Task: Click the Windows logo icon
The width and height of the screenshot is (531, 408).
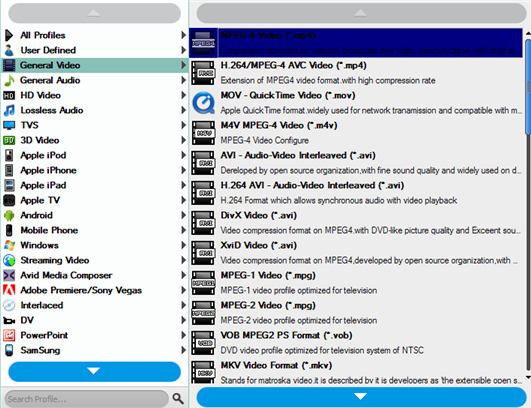Action: pos(9,245)
